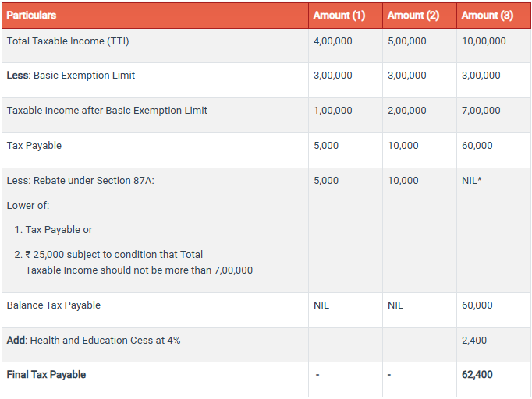The image size is (532, 399).
Task: Select the Less: Basic Exemption Limit label
Action: coord(71,76)
